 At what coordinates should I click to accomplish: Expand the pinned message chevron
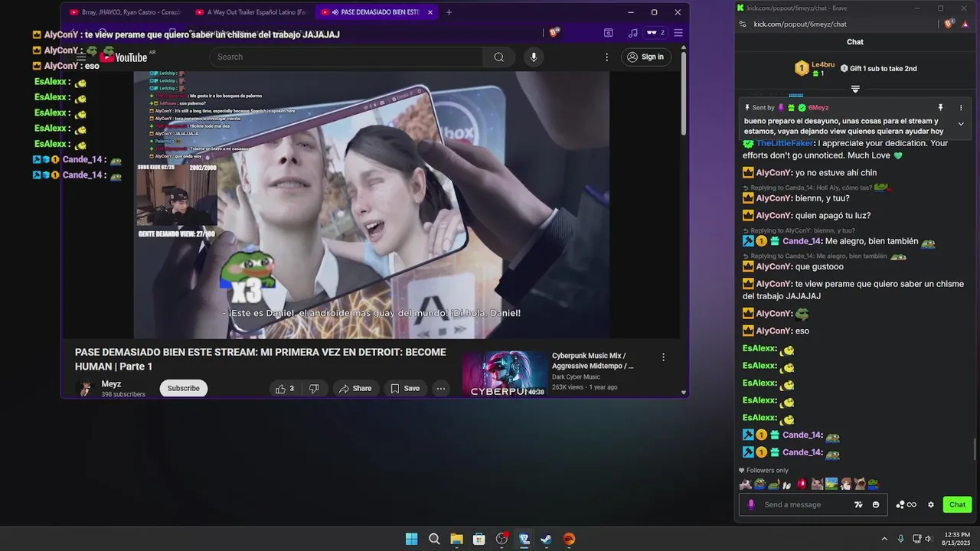961,124
